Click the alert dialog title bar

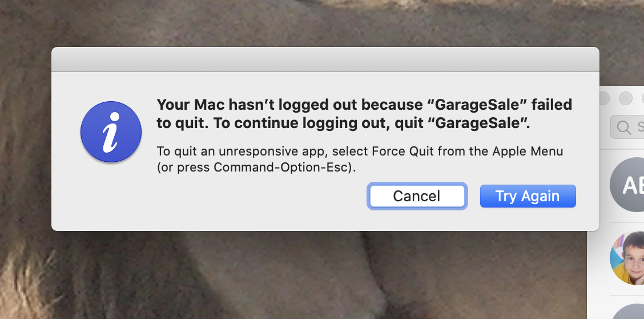pos(325,59)
